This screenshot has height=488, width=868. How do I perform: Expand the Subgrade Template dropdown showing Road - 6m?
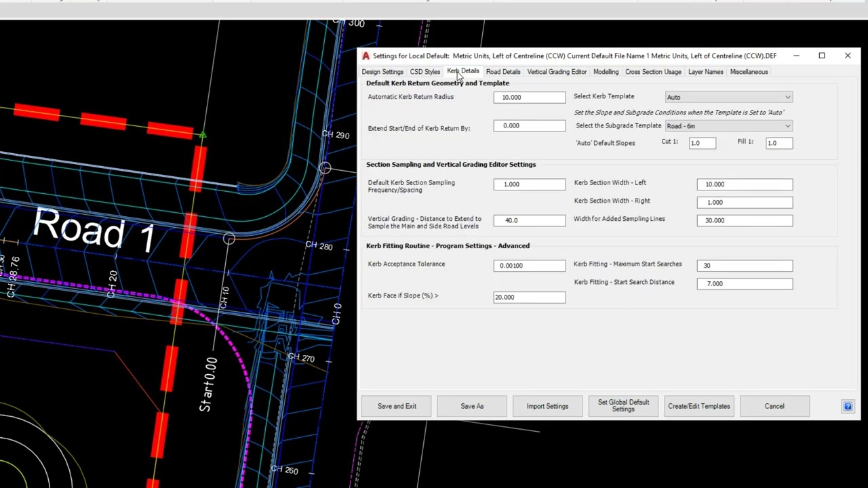pyautogui.click(x=728, y=126)
